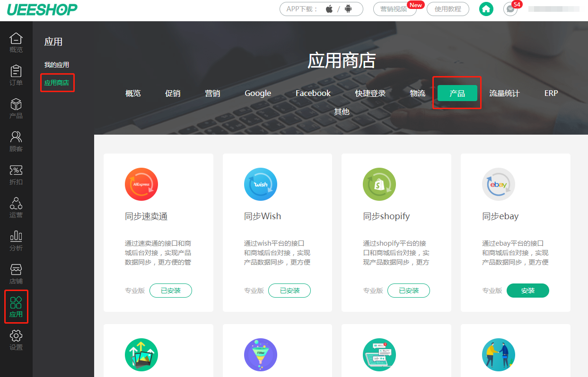Click the Apple app download icon

[x=329, y=9]
